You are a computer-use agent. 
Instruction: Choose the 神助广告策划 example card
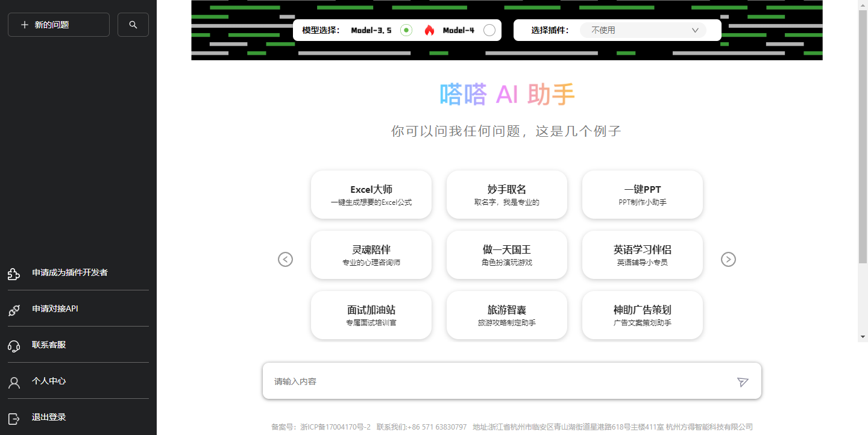tap(643, 315)
